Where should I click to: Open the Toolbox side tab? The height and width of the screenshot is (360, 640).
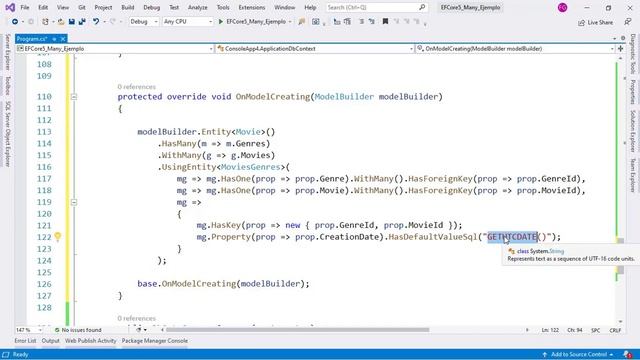[7, 86]
